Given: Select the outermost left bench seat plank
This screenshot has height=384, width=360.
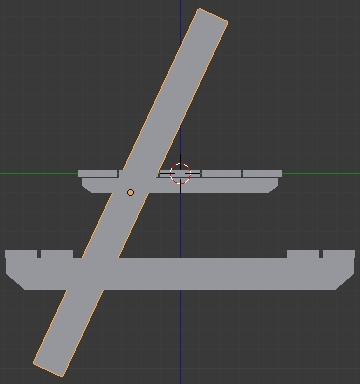Looking at the screenshot, I should tap(21, 254).
